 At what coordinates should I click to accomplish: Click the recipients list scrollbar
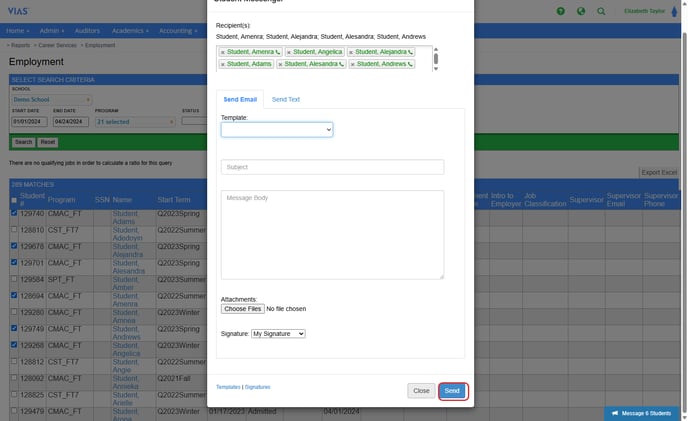(x=436, y=58)
